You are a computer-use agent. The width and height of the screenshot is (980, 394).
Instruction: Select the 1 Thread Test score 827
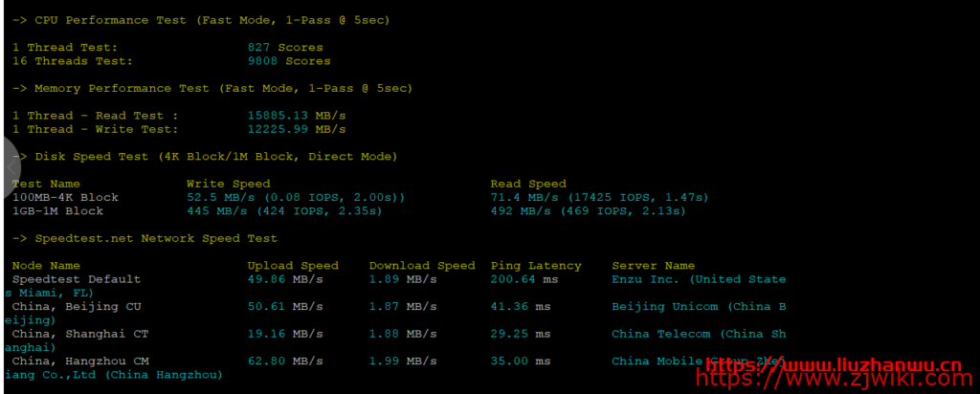(285, 47)
